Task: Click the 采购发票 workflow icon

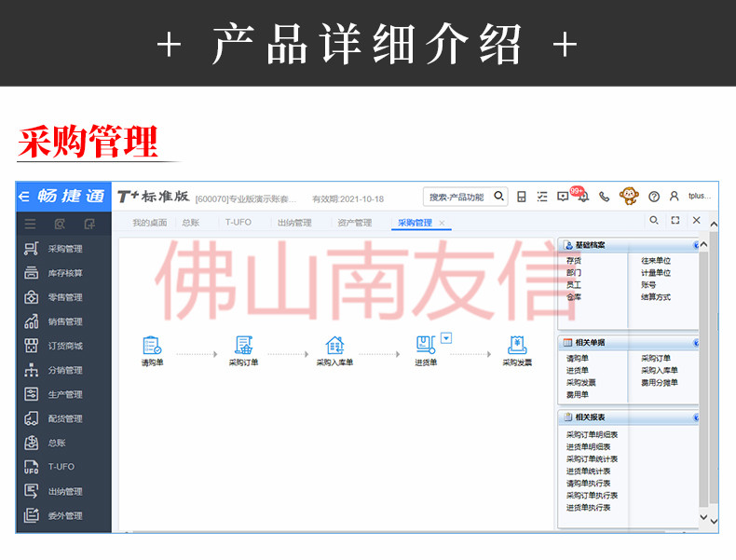Action: pos(517,346)
